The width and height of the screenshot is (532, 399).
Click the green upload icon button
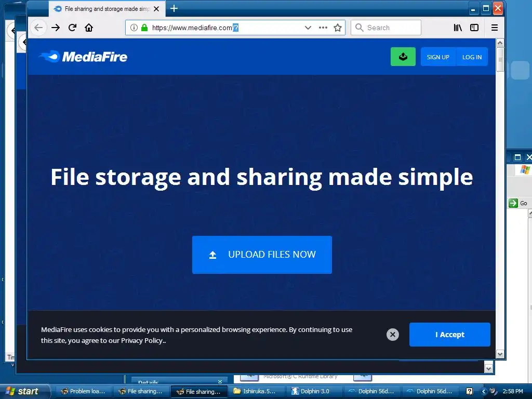tap(403, 57)
